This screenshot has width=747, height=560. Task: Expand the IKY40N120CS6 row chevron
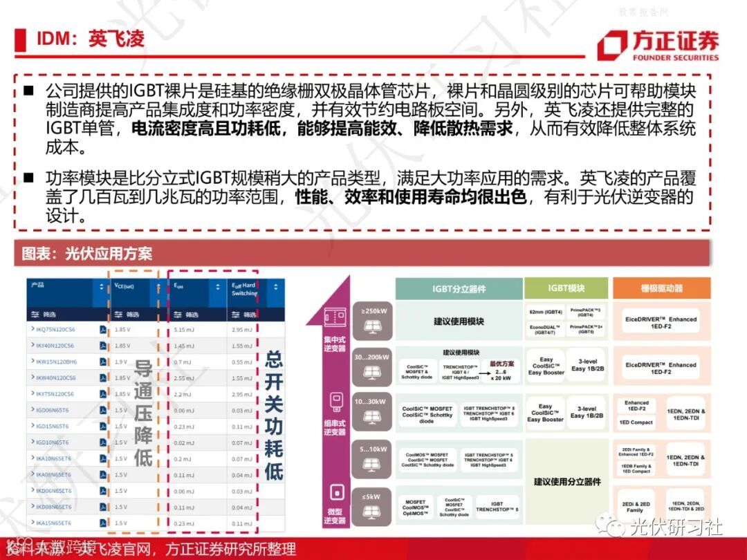point(33,345)
